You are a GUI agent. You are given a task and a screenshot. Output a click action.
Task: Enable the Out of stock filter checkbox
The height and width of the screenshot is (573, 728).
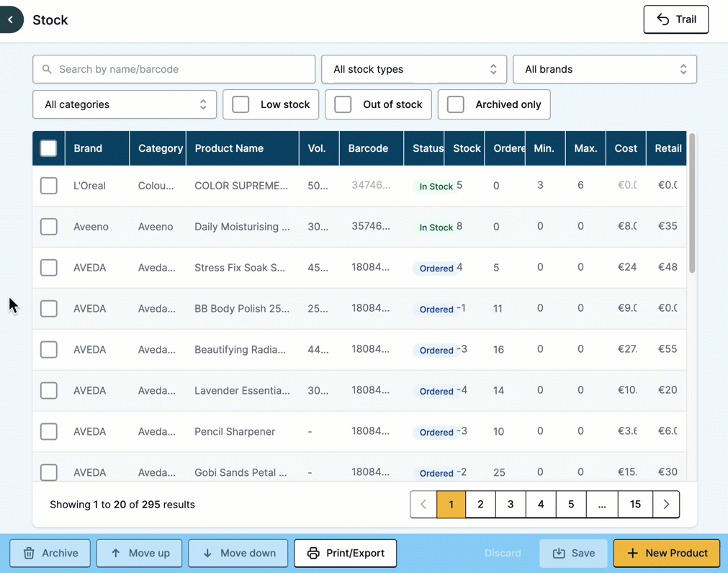point(343,104)
